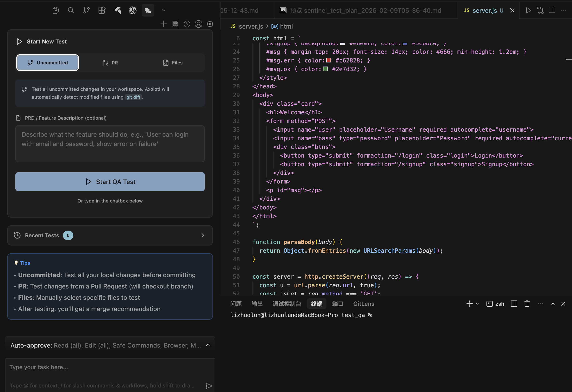The image size is (572, 392).
Task: Click the red #c62828 color swatch
Action: pyautogui.click(x=329, y=60)
